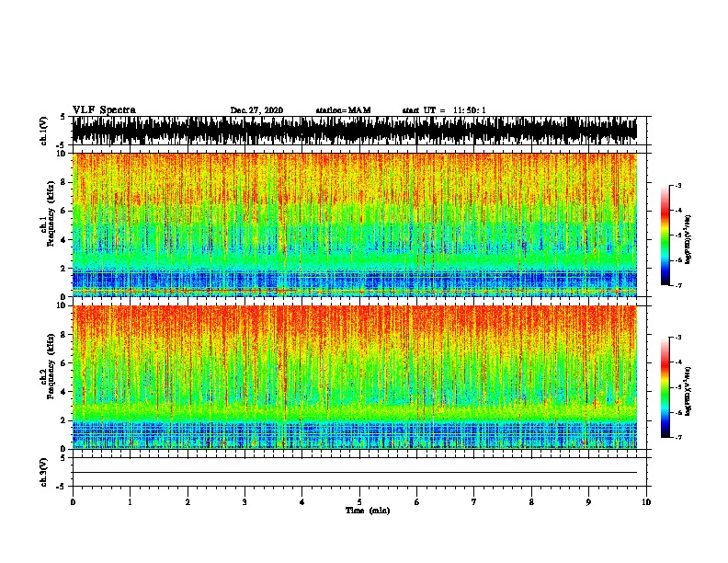The width and height of the screenshot is (728, 563).
Task: Click the "ch.1(V)" waveform axis label
Action: point(44,131)
